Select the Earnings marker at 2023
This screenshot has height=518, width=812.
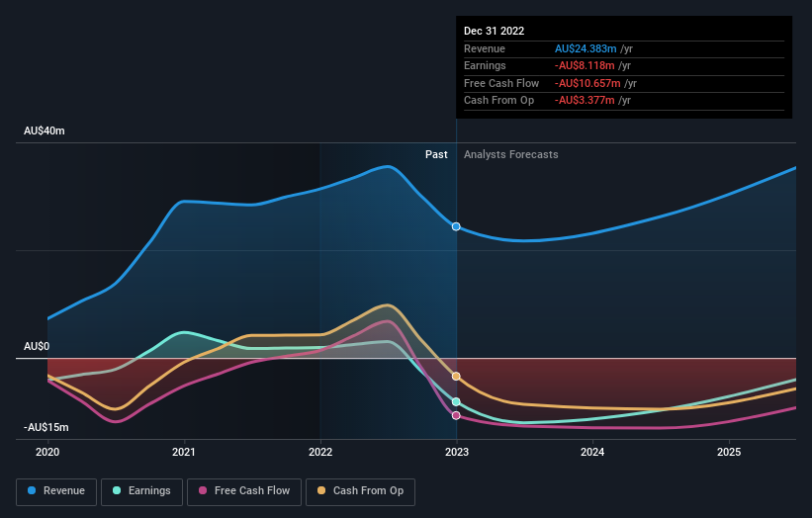click(456, 401)
